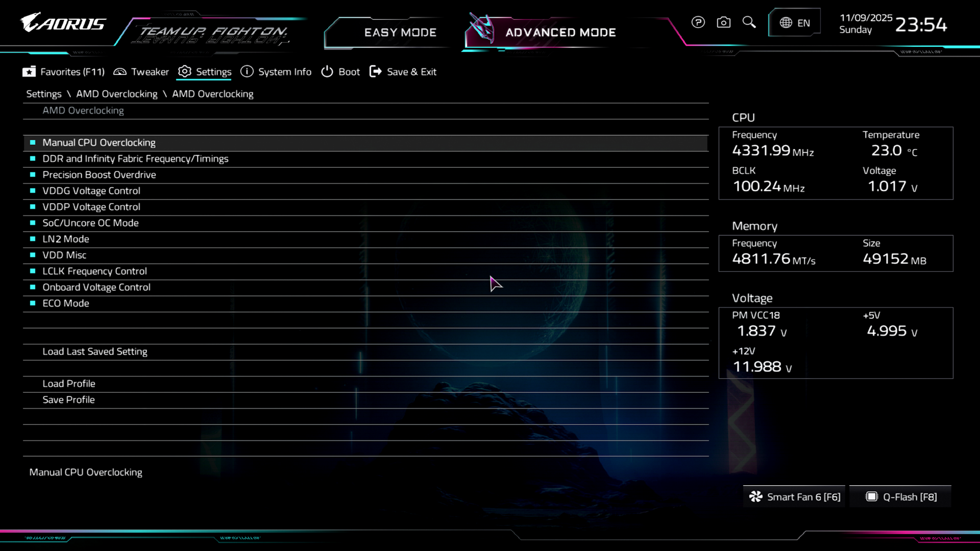The height and width of the screenshot is (551, 980).
Task: Click the screenshot camera icon
Action: click(723, 22)
